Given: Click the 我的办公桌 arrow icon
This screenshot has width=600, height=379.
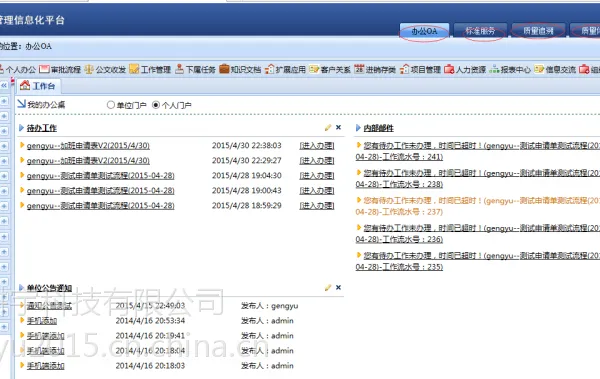Looking at the screenshot, I should pyautogui.click(x=21, y=104).
